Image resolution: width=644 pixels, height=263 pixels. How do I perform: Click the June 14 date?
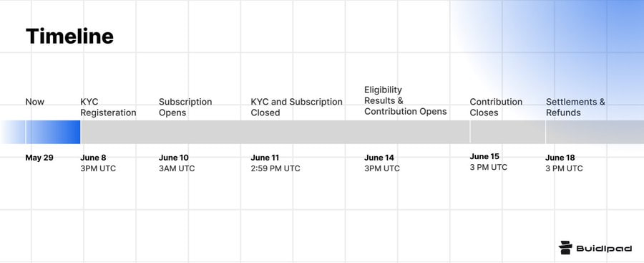pos(379,158)
